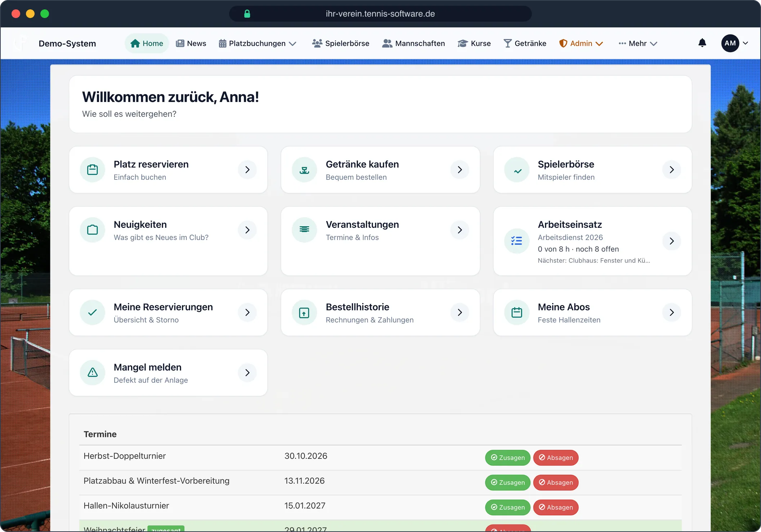Viewport: 761px width, 532px height.
Task: Click the Veranstaltungen lines icon
Action: (304, 230)
